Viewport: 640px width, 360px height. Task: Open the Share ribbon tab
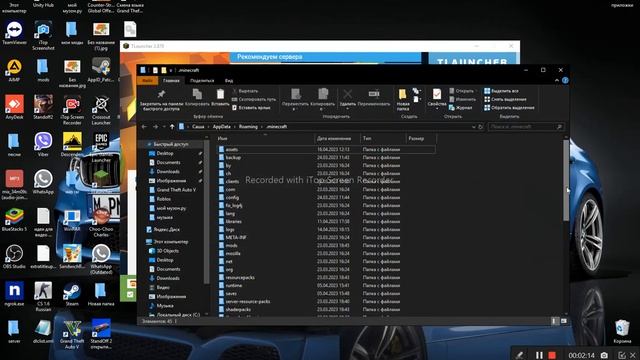202,80
